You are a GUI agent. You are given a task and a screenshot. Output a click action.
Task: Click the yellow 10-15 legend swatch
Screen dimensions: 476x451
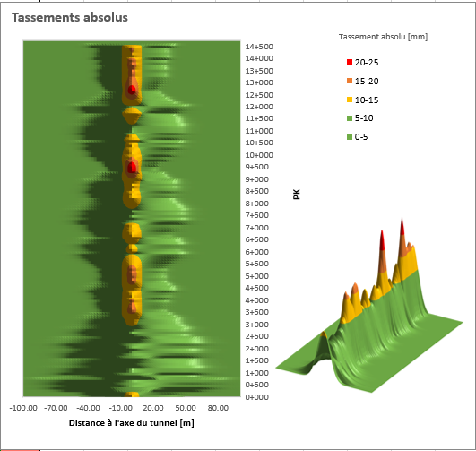point(350,100)
